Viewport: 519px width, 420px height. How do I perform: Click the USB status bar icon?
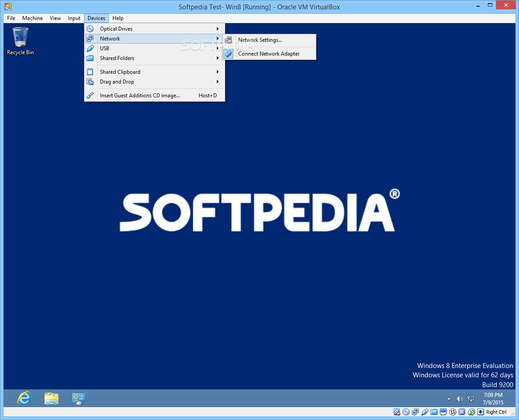coord(425,412)
